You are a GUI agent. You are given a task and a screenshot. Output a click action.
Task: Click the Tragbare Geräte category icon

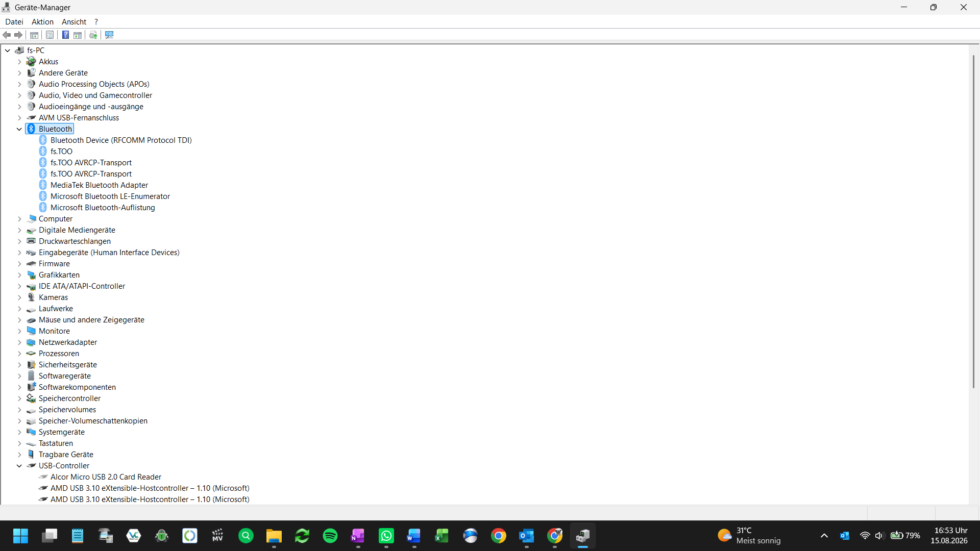pos(31,454)
